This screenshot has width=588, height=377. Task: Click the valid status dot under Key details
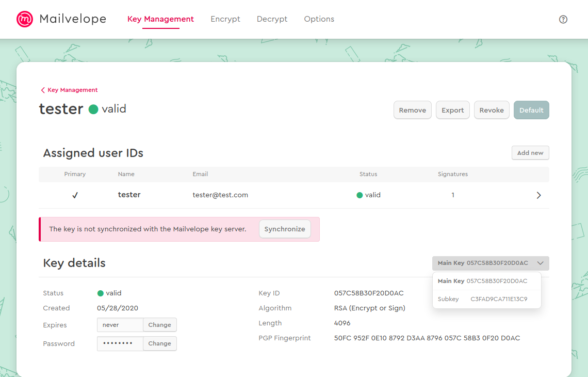tap(100, 293)
